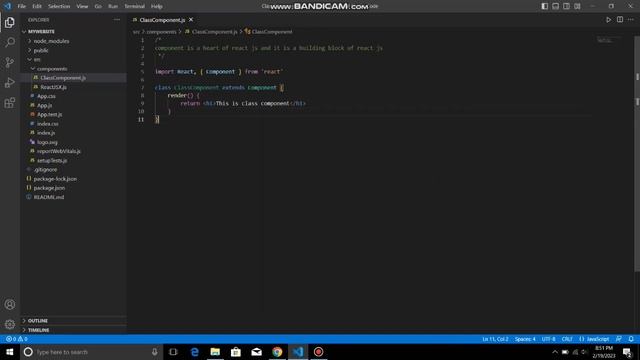
Task: Toggle the primary side bar layout icon
Action: (544, 6)
